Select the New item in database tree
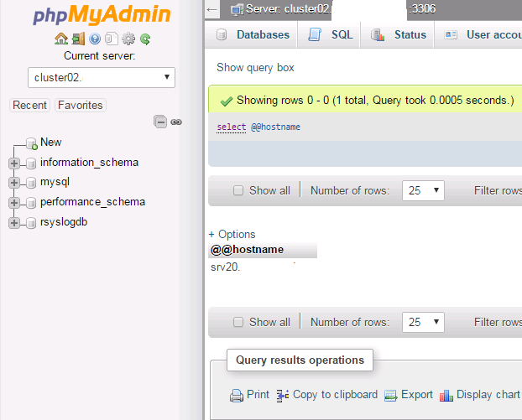This screenshot has height=420, width=522. pyautogui.click(x=50, y=142)
